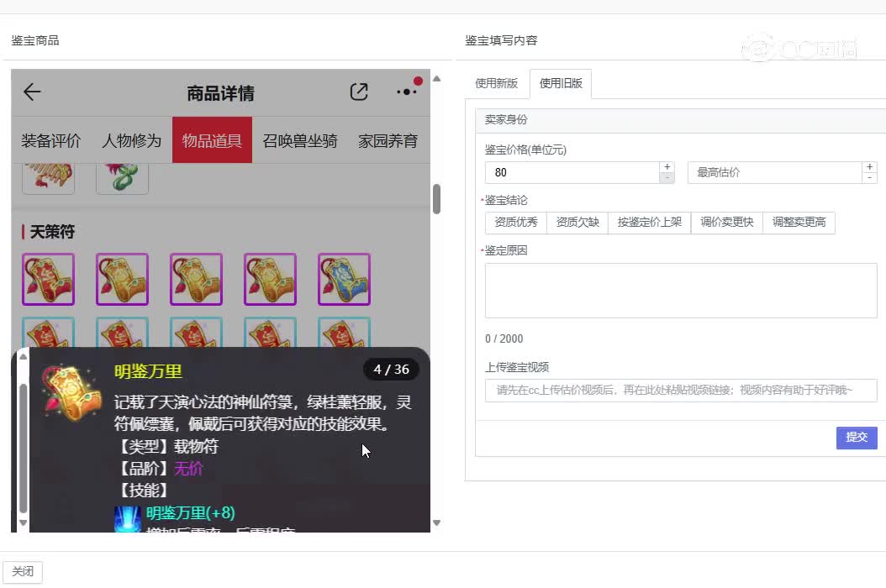Click the 鉴宝价格 input showing 80
Viewport: 886px width, 588px height.
tap(572, 172)
